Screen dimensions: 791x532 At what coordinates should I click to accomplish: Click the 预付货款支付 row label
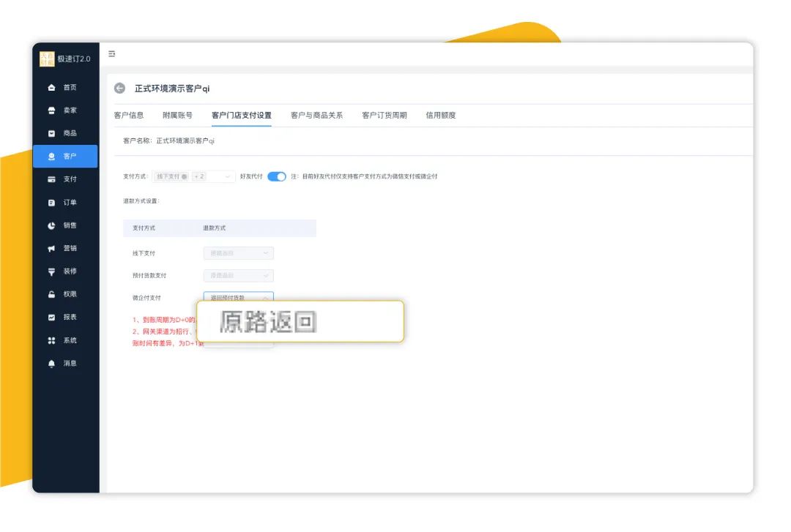(x=149, y=275)
